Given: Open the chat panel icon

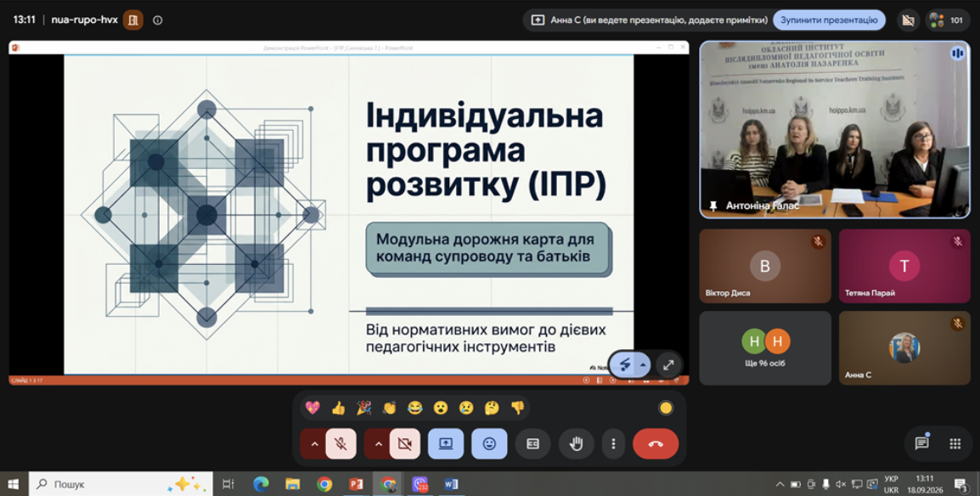Looking at the screenshot, I should 922,443.
